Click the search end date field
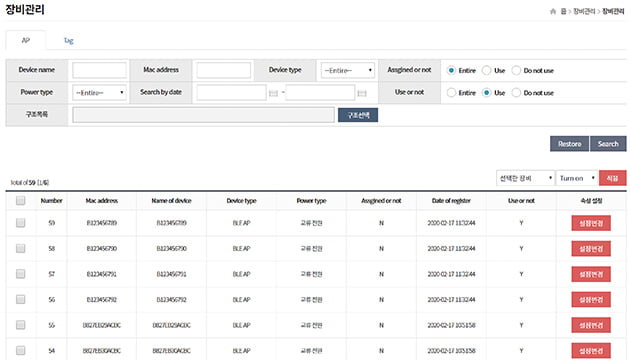Screen dimensions: 630x364 pos(320,93)
